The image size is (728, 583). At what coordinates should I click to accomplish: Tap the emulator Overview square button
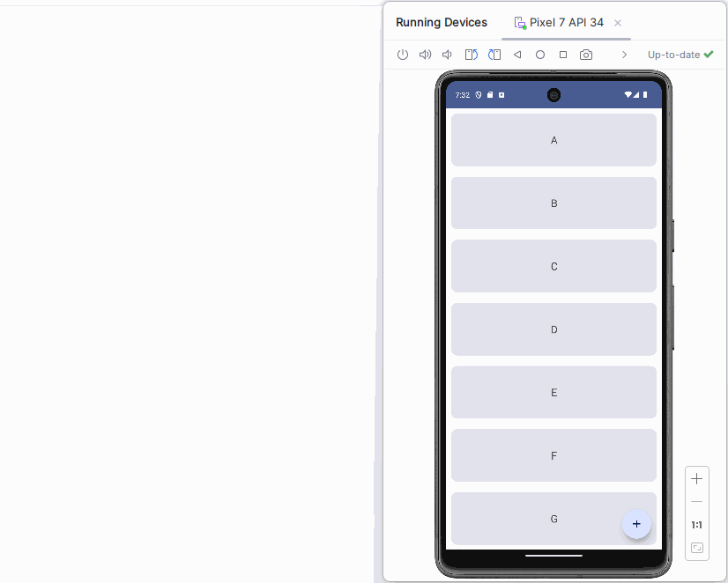coord(563,55)
